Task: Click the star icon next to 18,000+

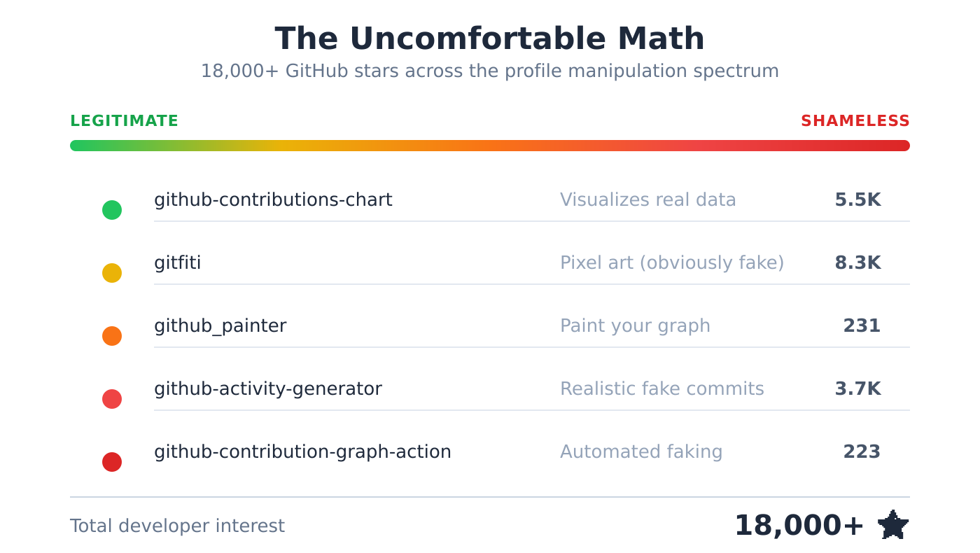Action: pyautogui.click(x=892, y=525)
